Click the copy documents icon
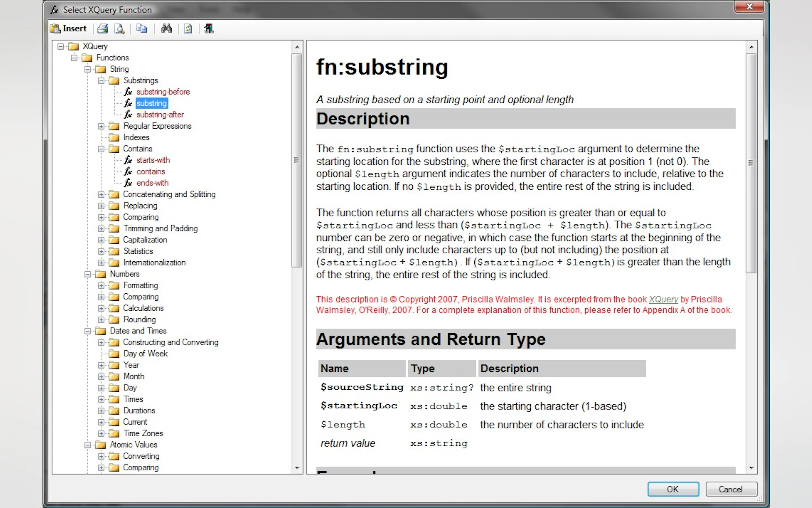The image size is (812, 508). coord(142,28)
